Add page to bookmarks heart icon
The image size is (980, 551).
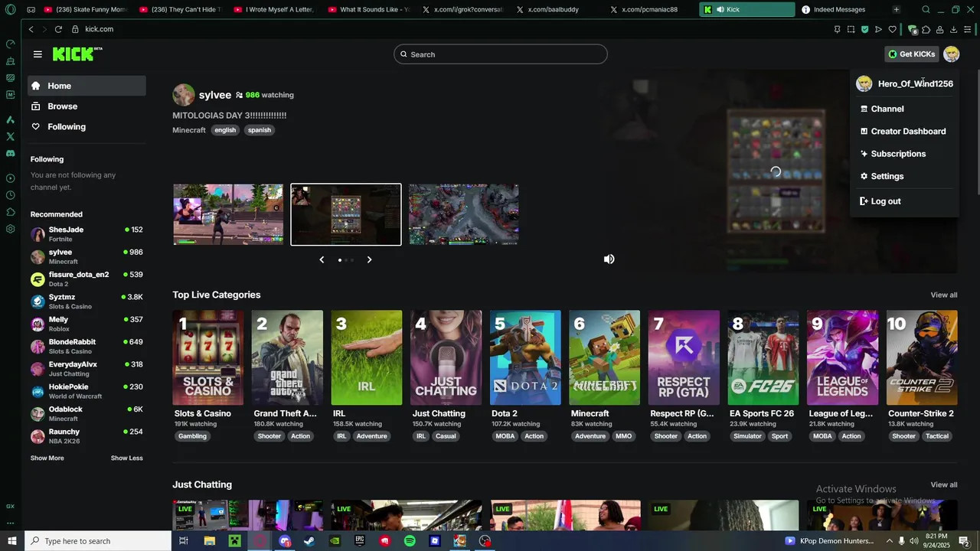892,29
